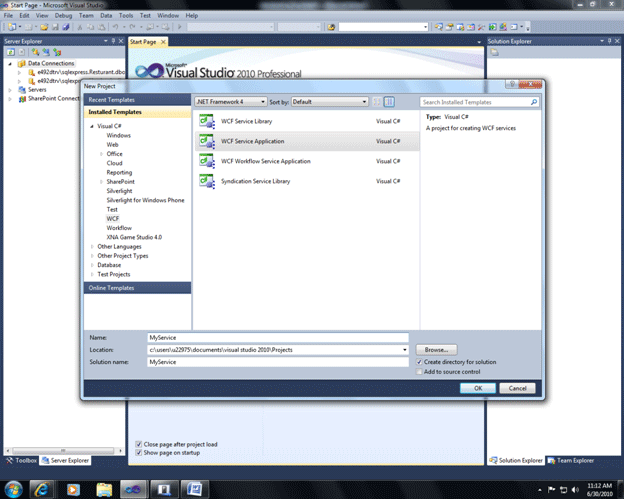The width and height of the screenshot is (624, 499).
Task: Open the Online Templates section
Action: pyautogui.click(x=138, y=288)
